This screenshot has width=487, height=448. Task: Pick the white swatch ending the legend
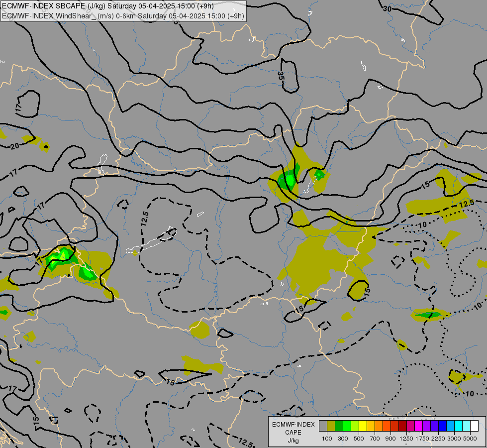(474, 426)
